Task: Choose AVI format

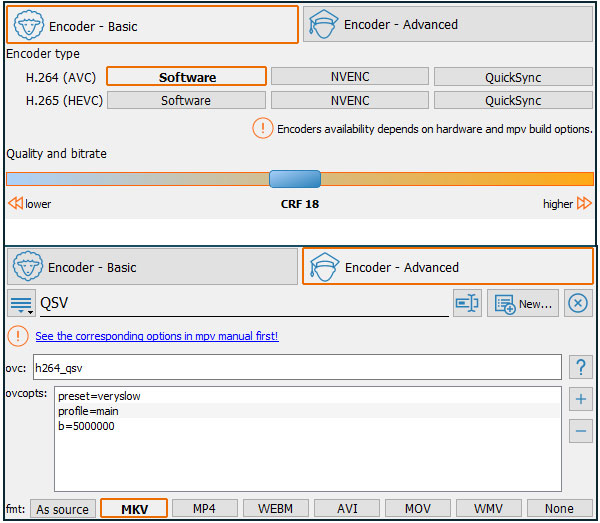Action: pos(347,508)
